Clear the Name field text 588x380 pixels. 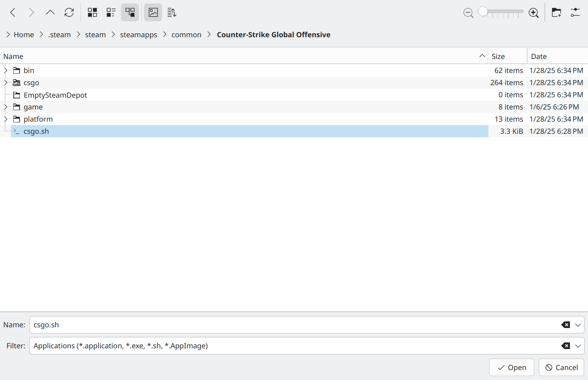click(x=565, y=325)
